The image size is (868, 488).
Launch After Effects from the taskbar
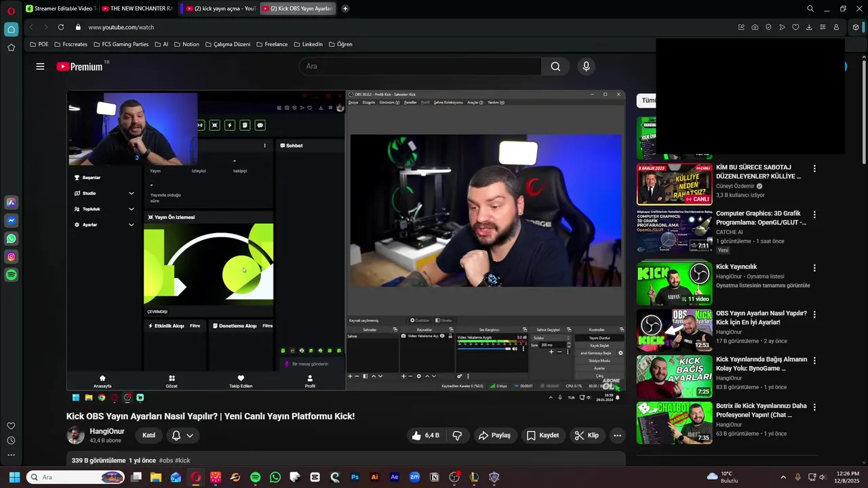pyautogui.click(x=395, y=477)
